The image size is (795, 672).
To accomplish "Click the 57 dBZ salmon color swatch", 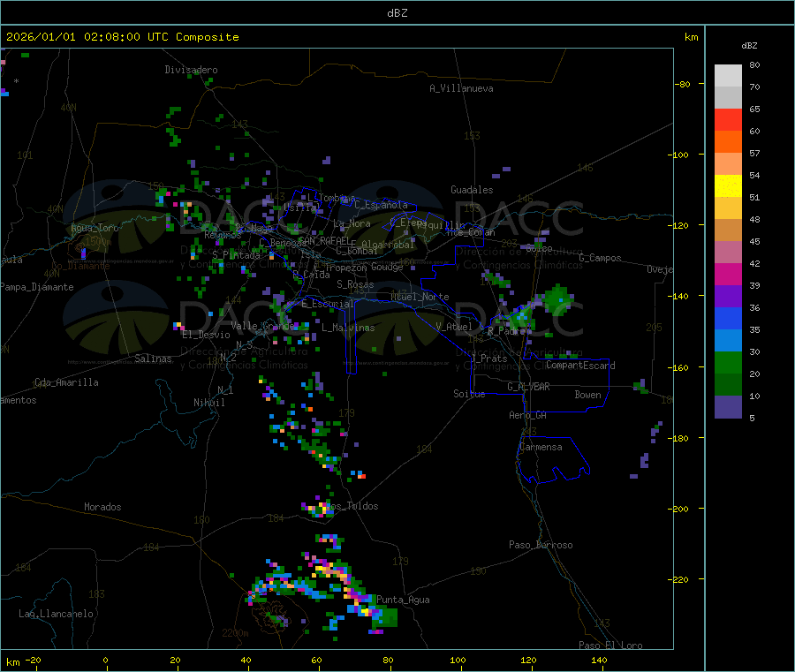I will [x=728, y=163].
